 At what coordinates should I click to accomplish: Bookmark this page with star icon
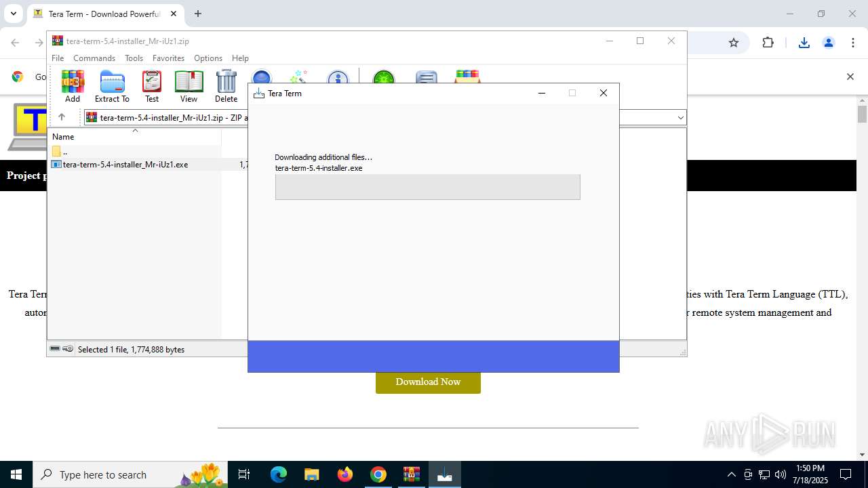pos(733,43)
